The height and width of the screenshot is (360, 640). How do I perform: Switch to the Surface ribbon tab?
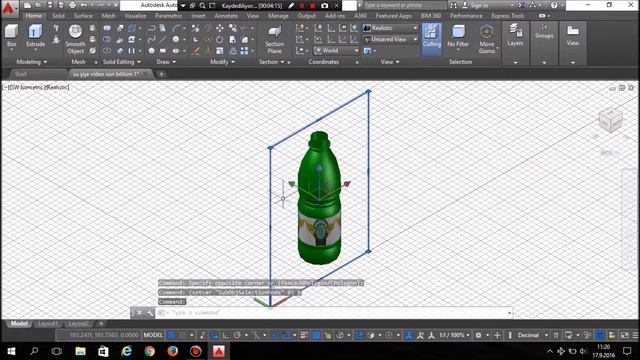(x=83, y=16)
